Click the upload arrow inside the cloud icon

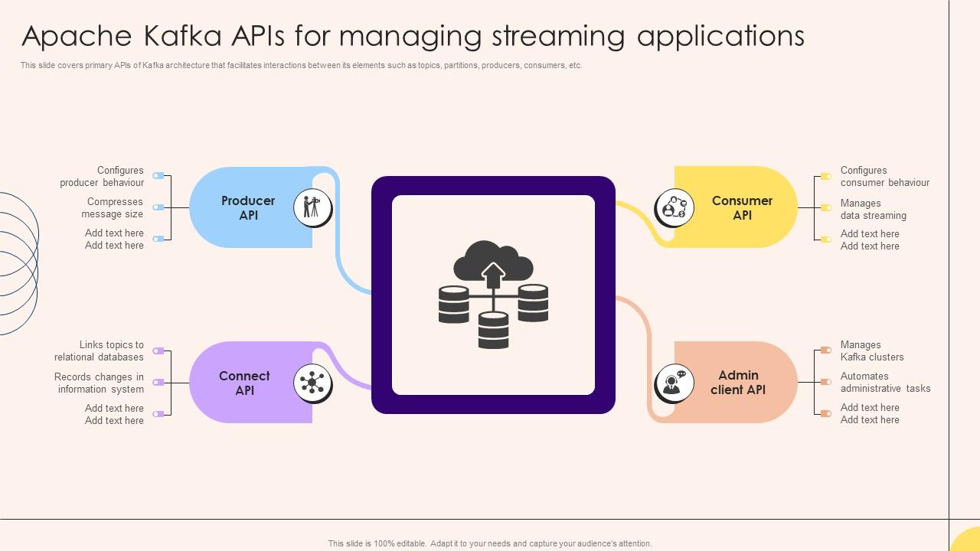(493, 273)
